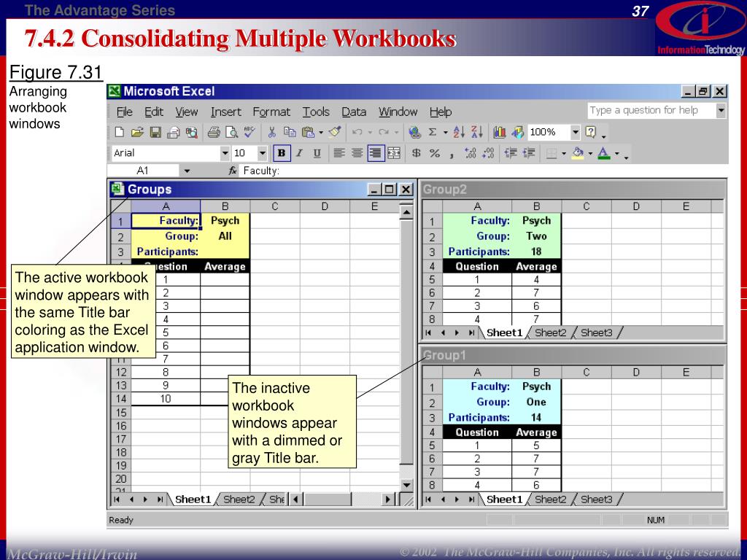Open the File menu
Viewport: 747px width, 560px height.
124,112
